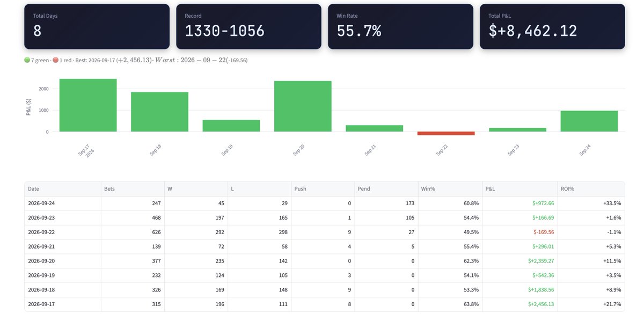Click the Total Days metric card
644x320 pixels.
click(x=97, y=27)
